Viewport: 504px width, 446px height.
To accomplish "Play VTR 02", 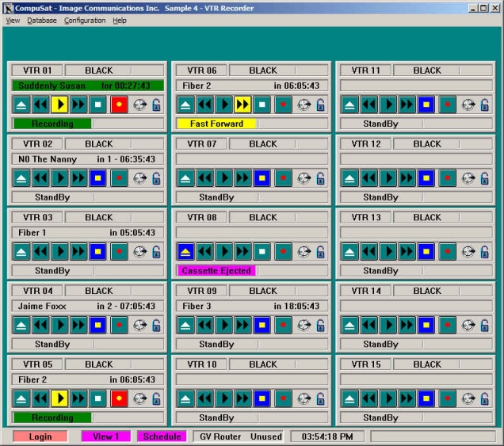I will pyautogui.click(x=59, y=178).
